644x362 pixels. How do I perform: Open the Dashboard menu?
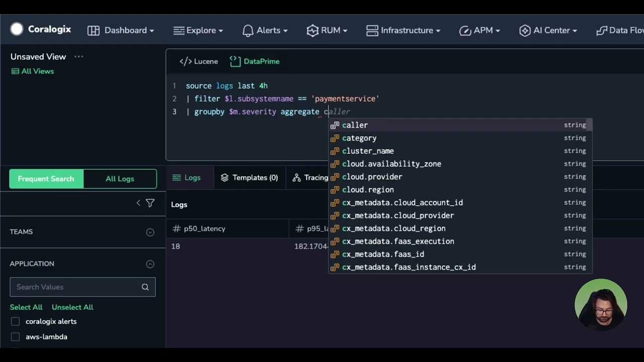[x=121, y=30]
